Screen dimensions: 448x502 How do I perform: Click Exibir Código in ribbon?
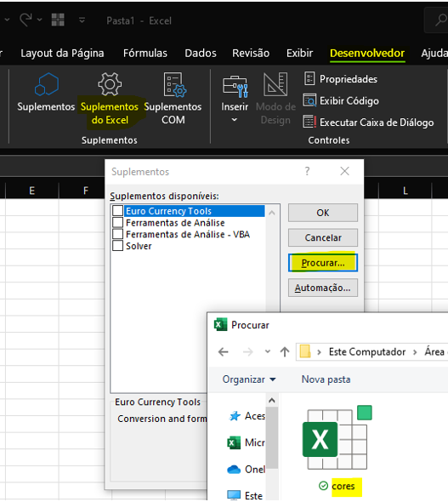(x=341, y=101)
